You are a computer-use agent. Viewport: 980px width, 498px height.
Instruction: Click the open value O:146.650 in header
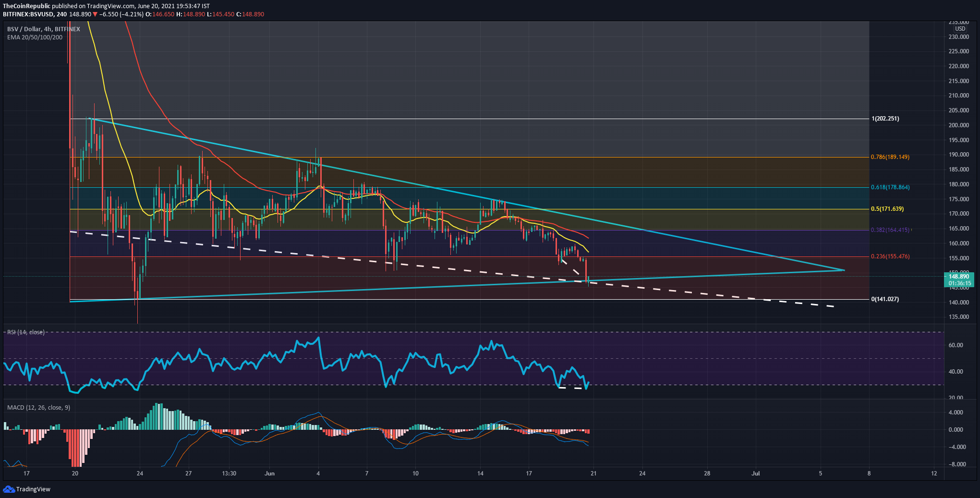point(160,14)
